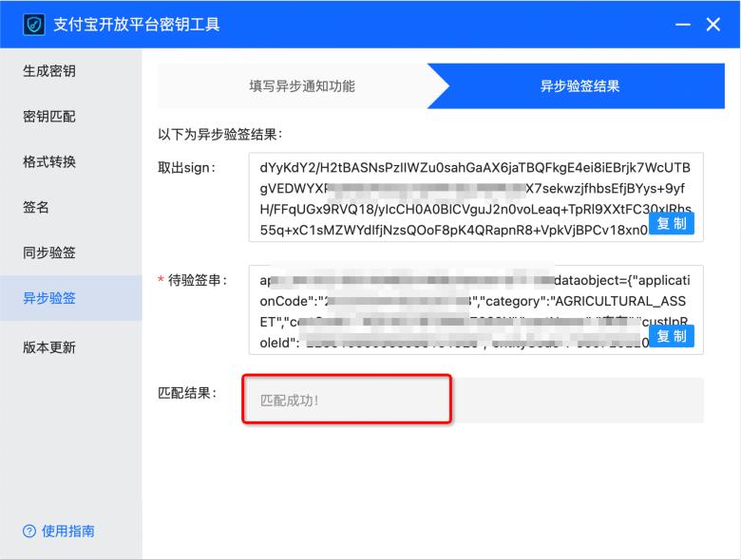Click inside the 取出sign text box
This screenshot has width=741, height=560.
tap(476, 196)
